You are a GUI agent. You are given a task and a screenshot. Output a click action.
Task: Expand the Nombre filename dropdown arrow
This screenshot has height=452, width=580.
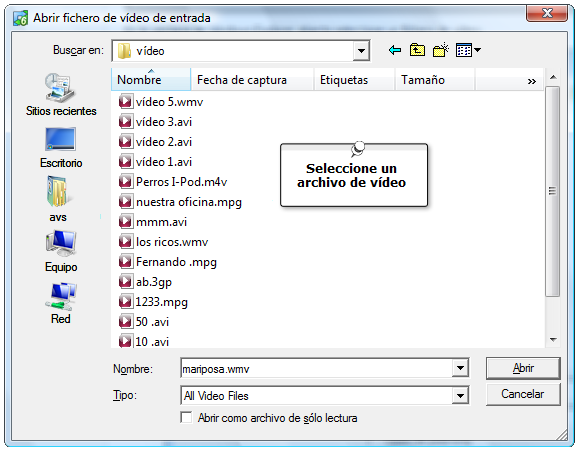coord(460,368)
